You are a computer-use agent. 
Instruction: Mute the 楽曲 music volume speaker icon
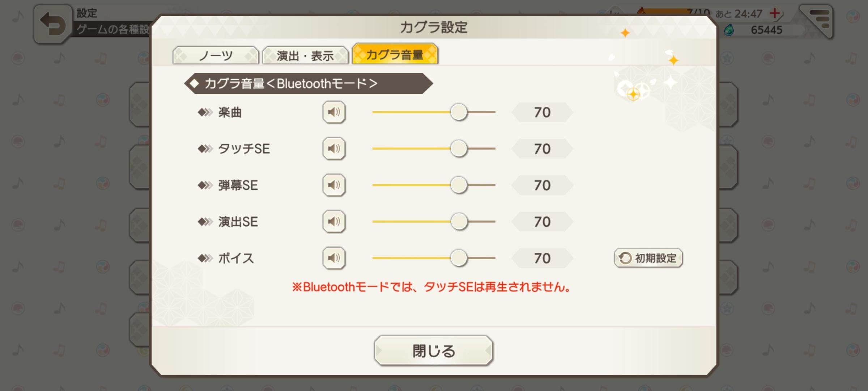pyautogui.click(x=334, y=112)
